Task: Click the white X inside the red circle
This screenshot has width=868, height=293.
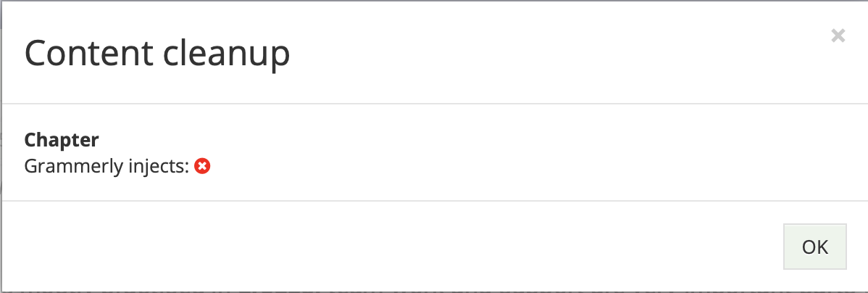Action: (x=203, y=165)
